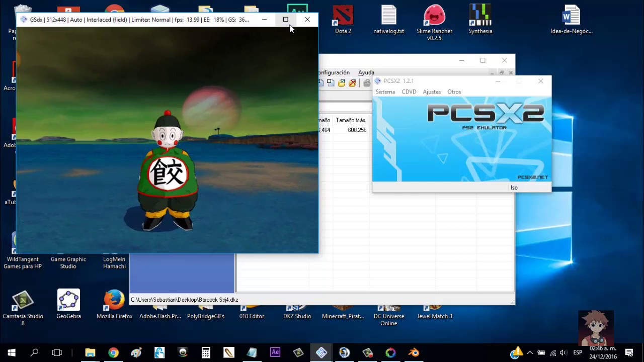
Task: Open Blender from the taskbar
Action: (414, 352)
